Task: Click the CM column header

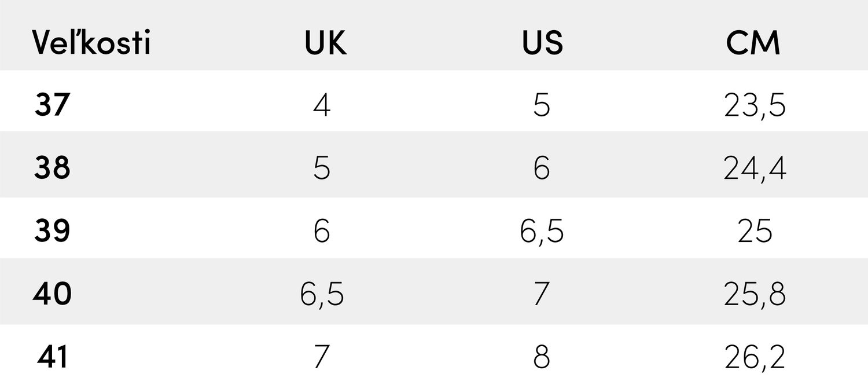Action: pyautogui.click(x=753, y=43)
